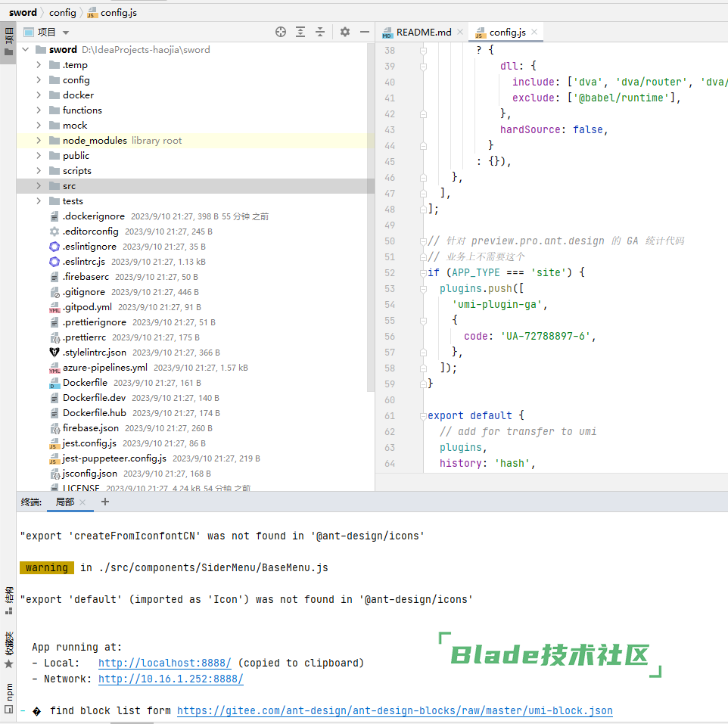
Task: Select the .editorconfig file
Action: (x=91, y=231)
